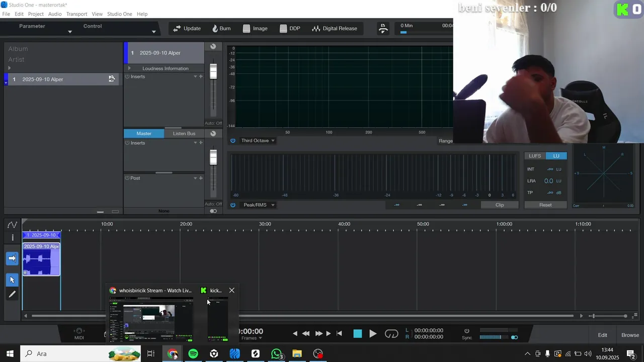Switch loudness meter to LUFS
Viewport: 644px width, 362px height.
[x=535, y=156]
